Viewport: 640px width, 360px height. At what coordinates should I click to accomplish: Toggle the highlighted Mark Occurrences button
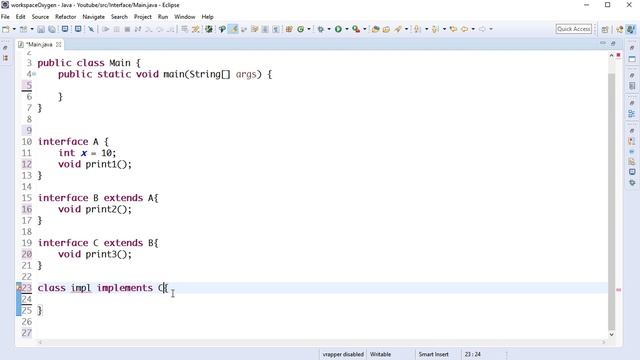tap(233, 29)
